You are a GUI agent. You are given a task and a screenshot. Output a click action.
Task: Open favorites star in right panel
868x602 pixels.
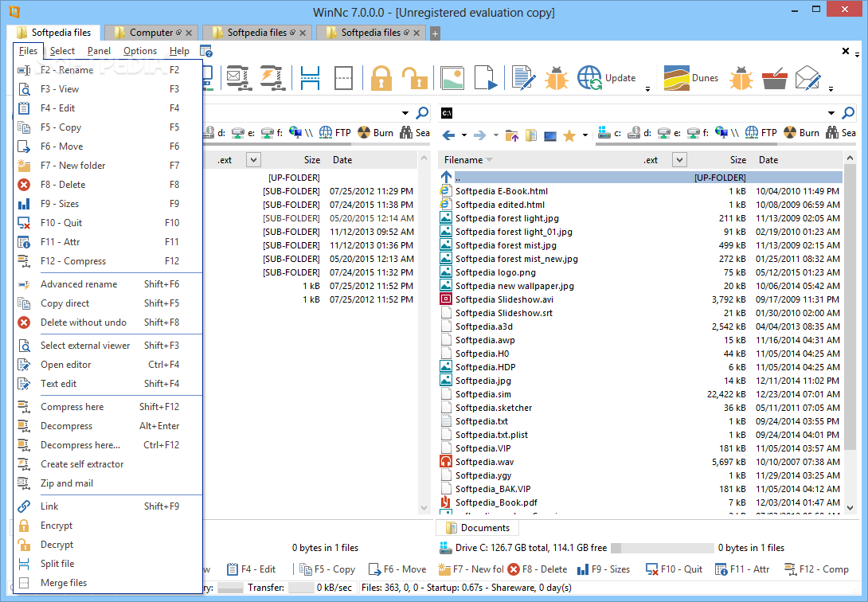coord(569,135)
